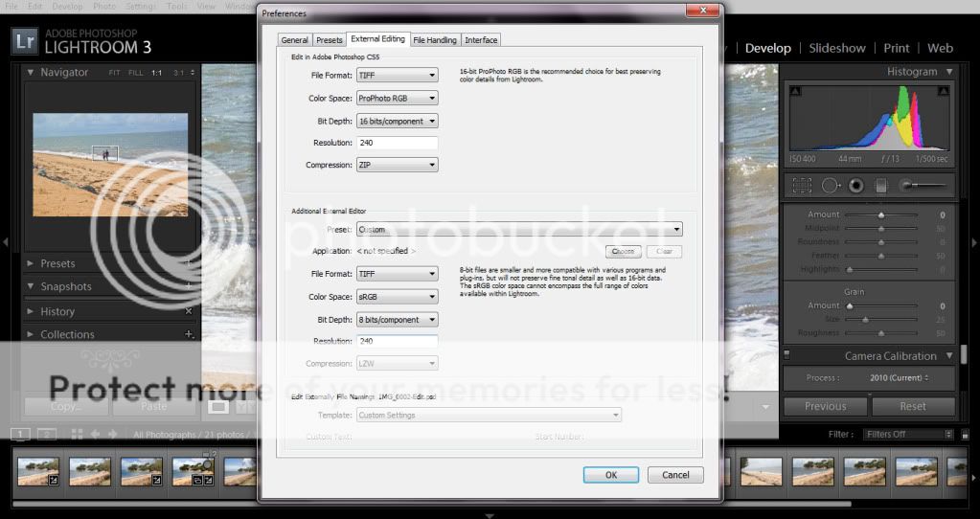
Task: Collapse the left panel group arrow
Action: tap(5, 242)
